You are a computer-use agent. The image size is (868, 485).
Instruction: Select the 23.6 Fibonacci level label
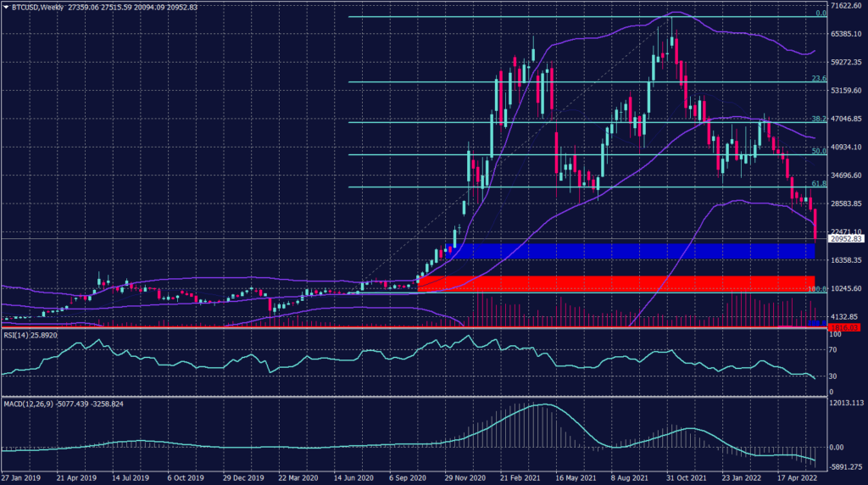[818, 79]
